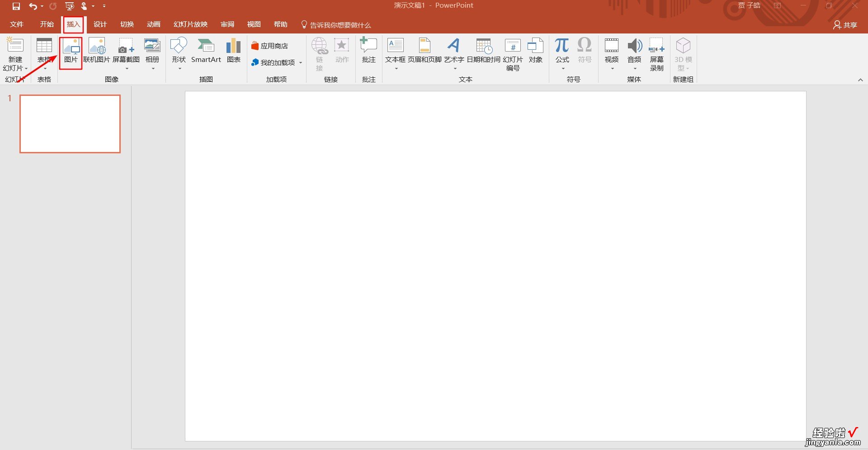Image resolution: width=868 pixels, height=450 pixels.
Task: Open the Review (审阅) tab
Action: [227, 24]
